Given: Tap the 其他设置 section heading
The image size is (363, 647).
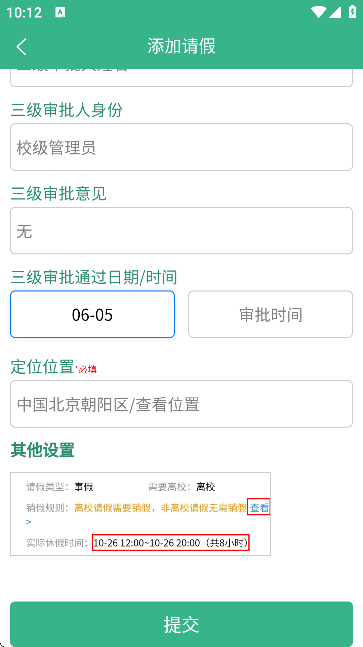Looking at the screenshot, I should tap(42, 450).
